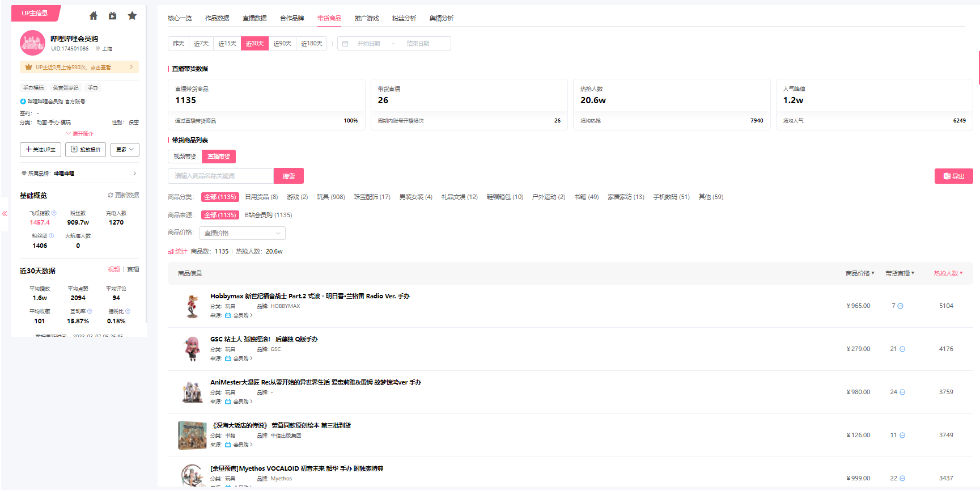Open the 合作品牌 tab
This screenshot has height=490, width=980.
(x=292, y=18)
